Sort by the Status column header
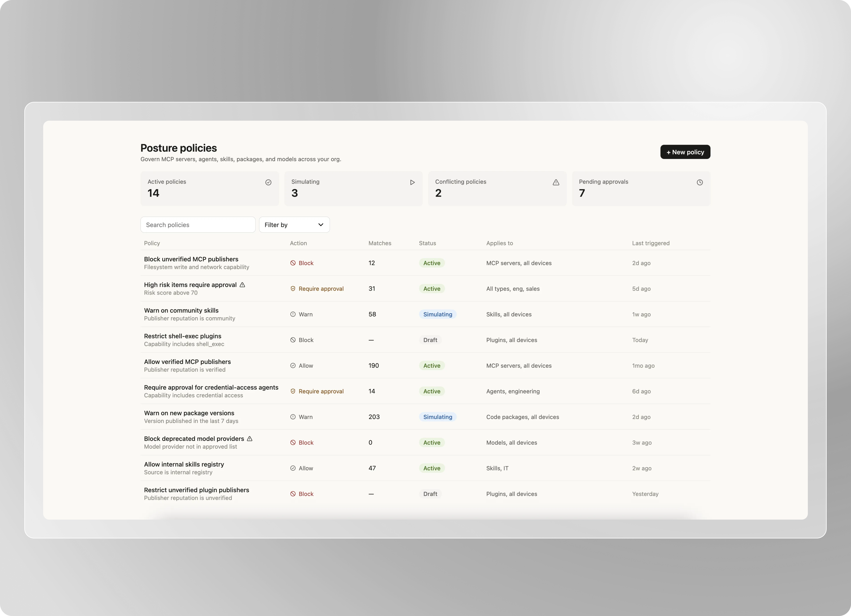851x616 pixels. click(x=427, y=243)
